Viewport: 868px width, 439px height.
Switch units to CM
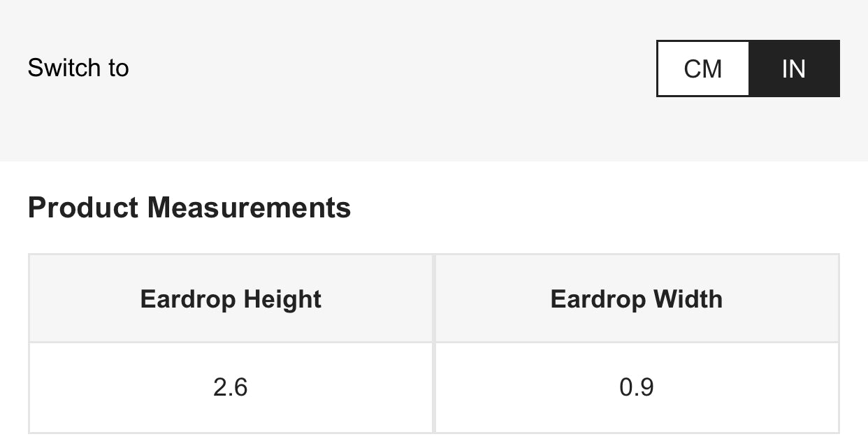[x=703, y=69]
